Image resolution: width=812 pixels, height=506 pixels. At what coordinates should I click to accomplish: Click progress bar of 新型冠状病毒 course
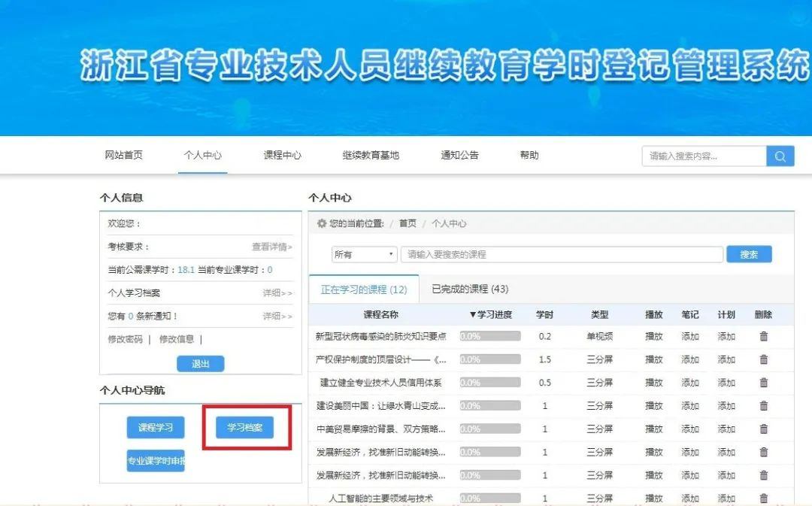(x=490, y=337)
